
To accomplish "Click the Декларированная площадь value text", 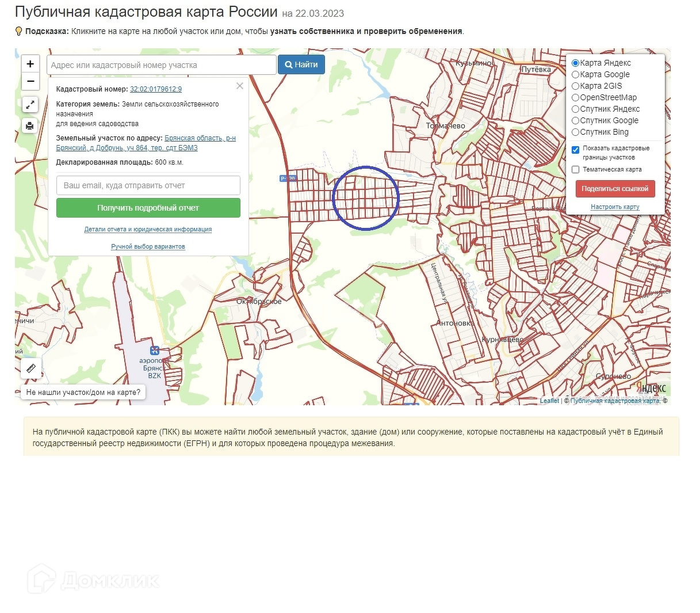I will click(169, 162).
